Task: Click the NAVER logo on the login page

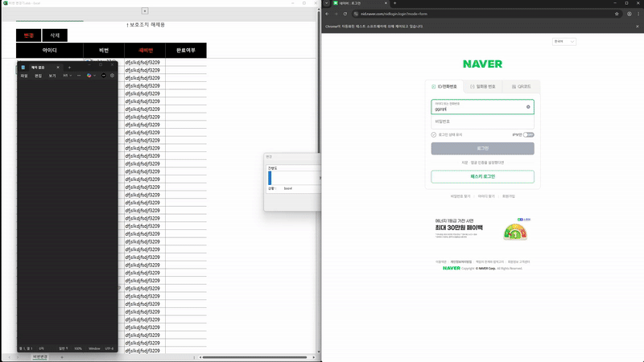Action: point(482,64)
